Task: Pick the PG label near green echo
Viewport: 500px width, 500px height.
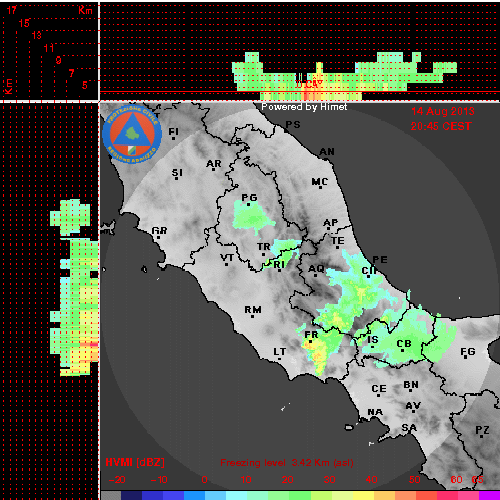Action: point(249,198)
